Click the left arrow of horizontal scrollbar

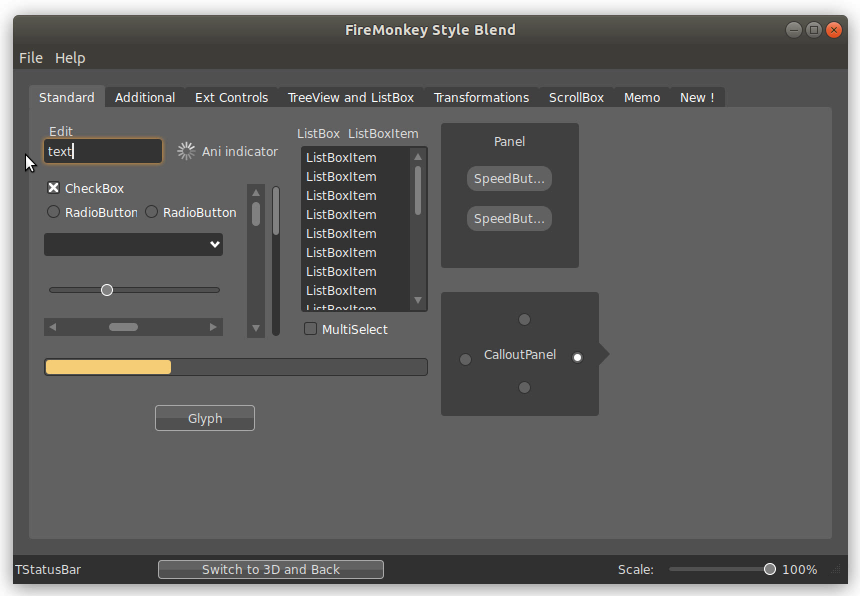coord(53,327)
